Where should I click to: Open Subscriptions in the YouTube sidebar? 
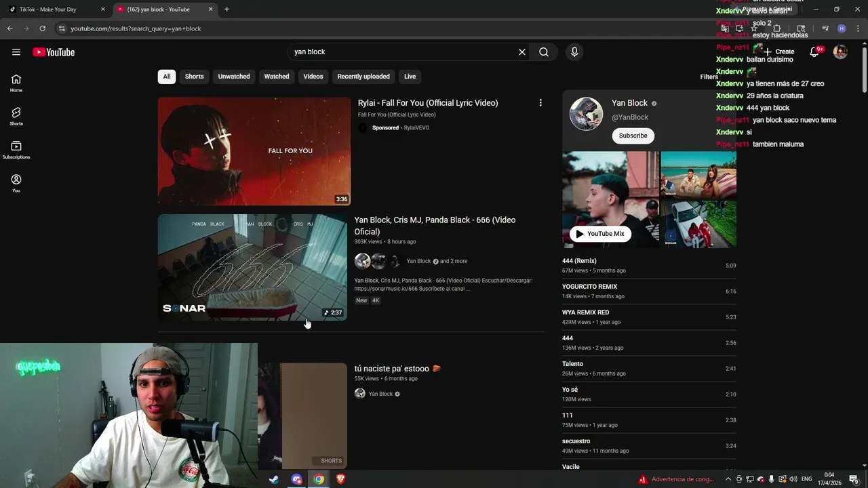[16, 150]
